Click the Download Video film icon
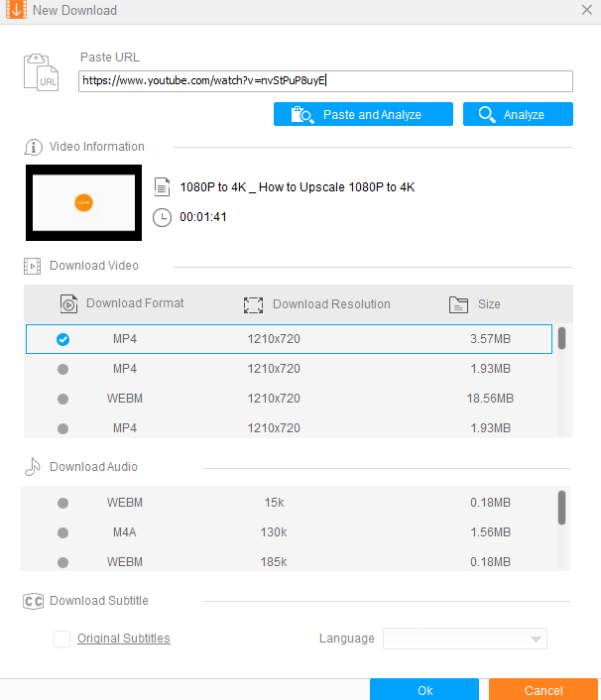 point(33,266)
